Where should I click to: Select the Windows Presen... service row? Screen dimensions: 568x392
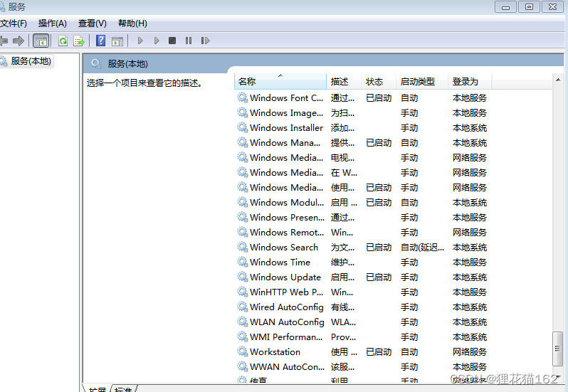click(362, 217)
